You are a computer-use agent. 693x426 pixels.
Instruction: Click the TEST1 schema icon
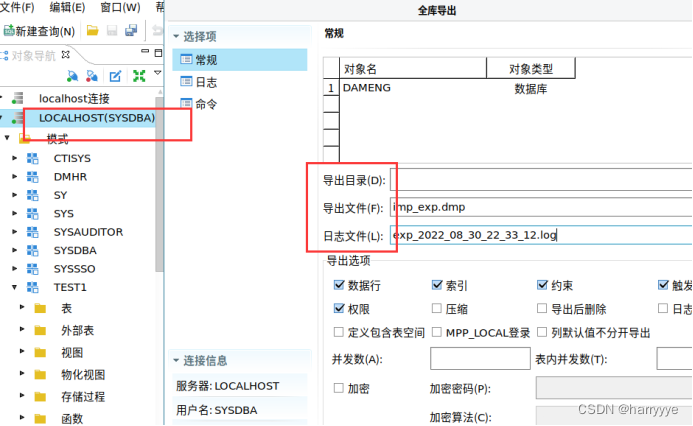(33, 287)
